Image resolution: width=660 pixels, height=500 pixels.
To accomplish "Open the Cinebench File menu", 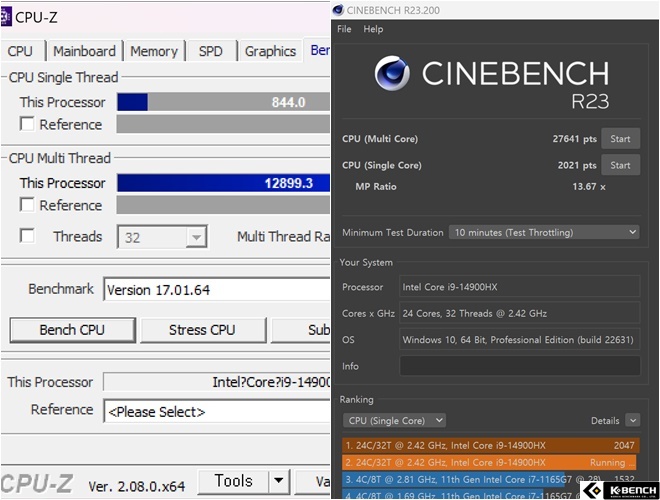I will [x=344, y=29].
